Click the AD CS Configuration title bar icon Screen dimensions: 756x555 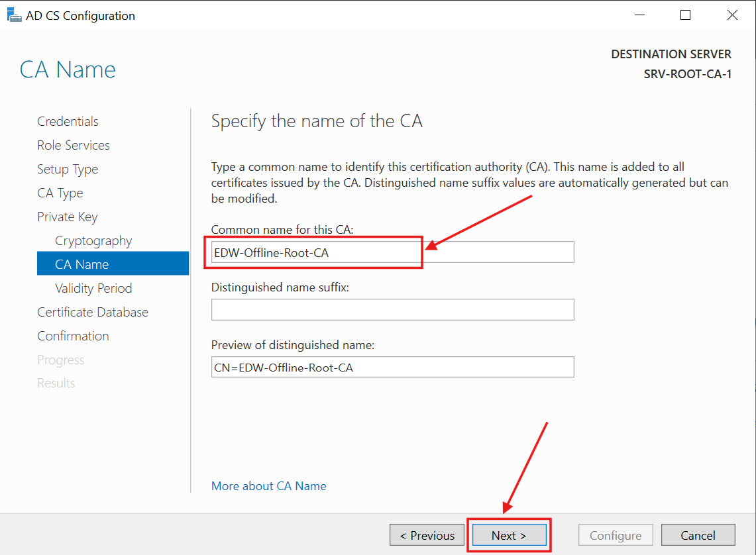[15, 14]
